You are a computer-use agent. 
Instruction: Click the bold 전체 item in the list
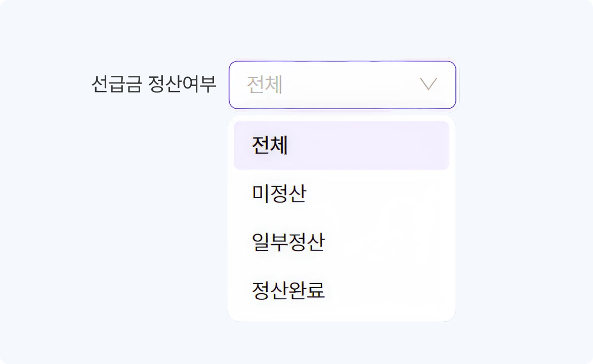[270, 146]
